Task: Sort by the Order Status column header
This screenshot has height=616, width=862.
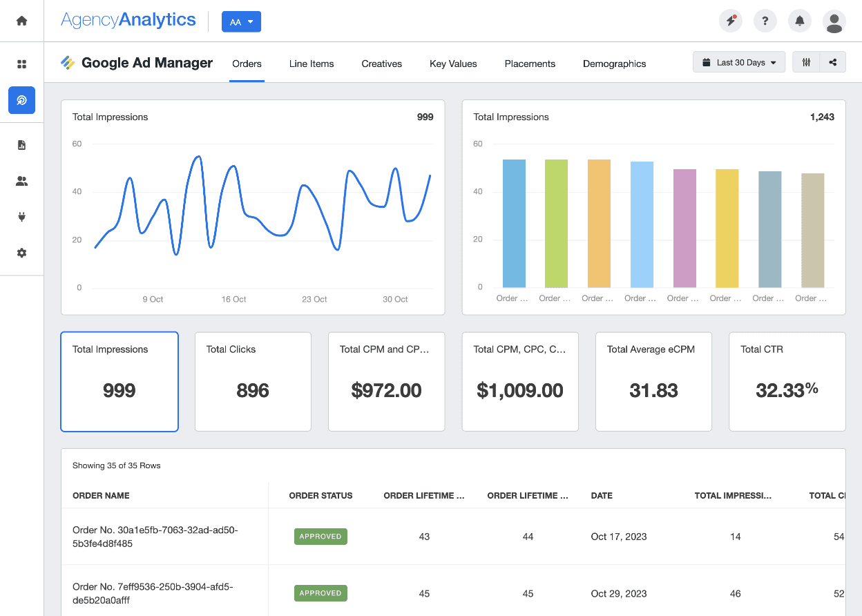Action: 320,495
